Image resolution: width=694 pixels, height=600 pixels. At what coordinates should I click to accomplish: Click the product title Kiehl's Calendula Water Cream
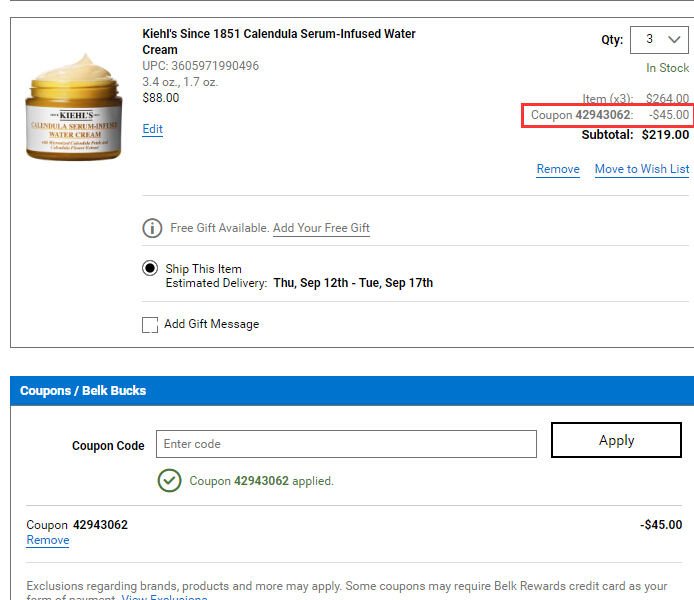(x=279, y=42)
